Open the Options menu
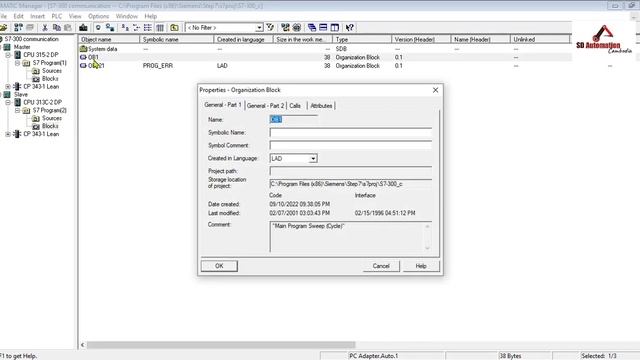This screenshot has width=640, height=360. pyautogui.click(x=98, y=16)
